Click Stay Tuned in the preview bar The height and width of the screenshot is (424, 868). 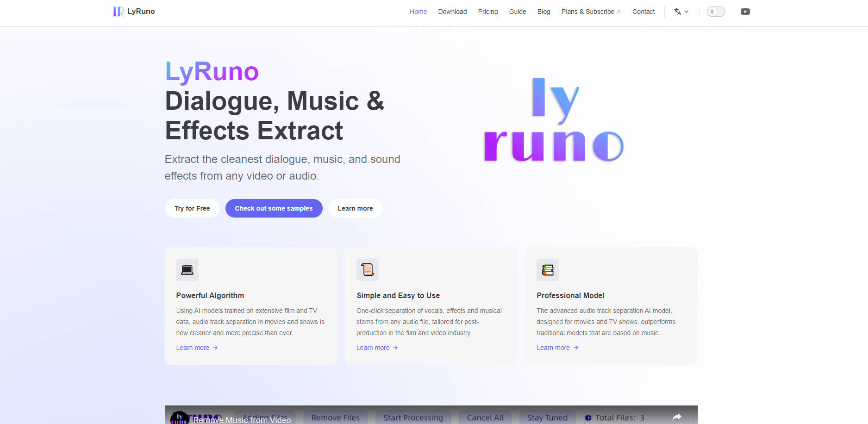coord(547,417)
